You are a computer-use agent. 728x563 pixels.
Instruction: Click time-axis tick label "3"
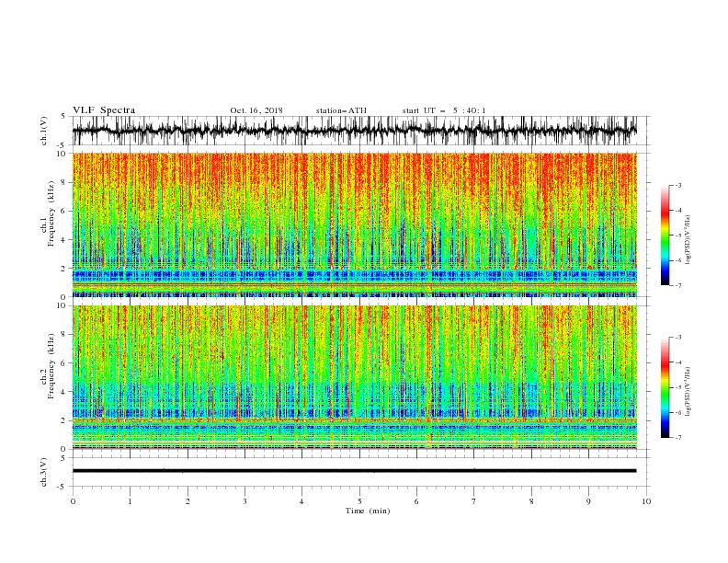coord(245,501)
